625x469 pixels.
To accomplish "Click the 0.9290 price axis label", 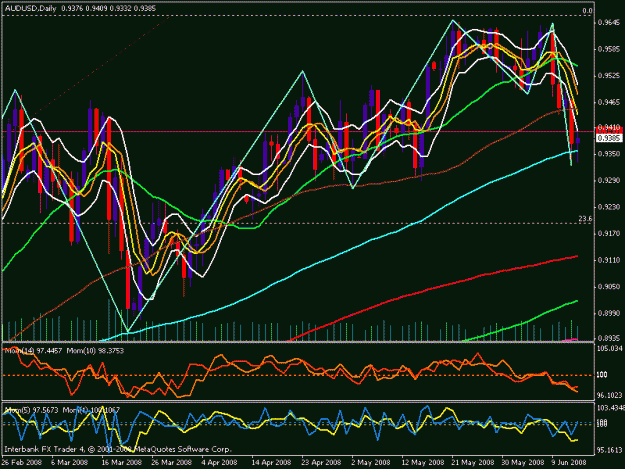I will pyautogui.click(x=609, y=181).
